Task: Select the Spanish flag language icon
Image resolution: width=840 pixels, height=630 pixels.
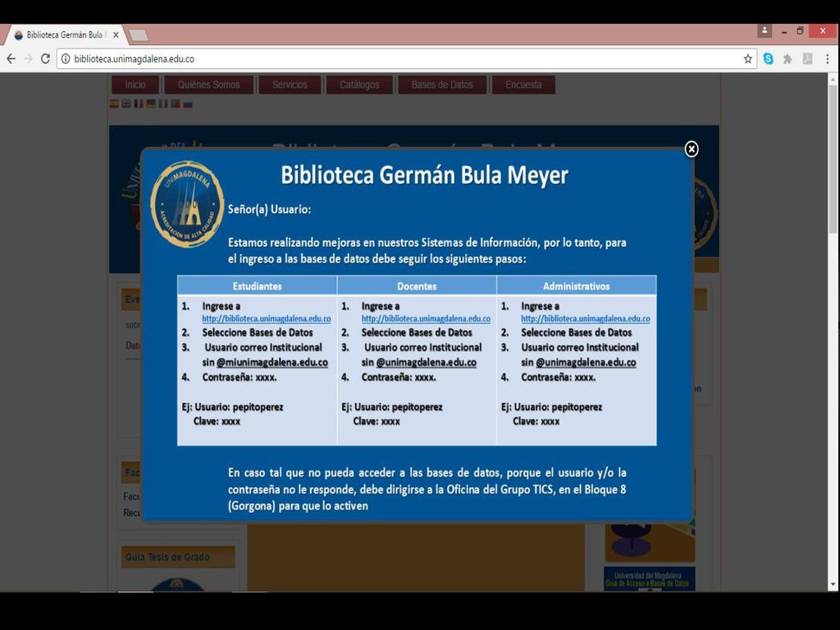Action: tap(114, 103)
